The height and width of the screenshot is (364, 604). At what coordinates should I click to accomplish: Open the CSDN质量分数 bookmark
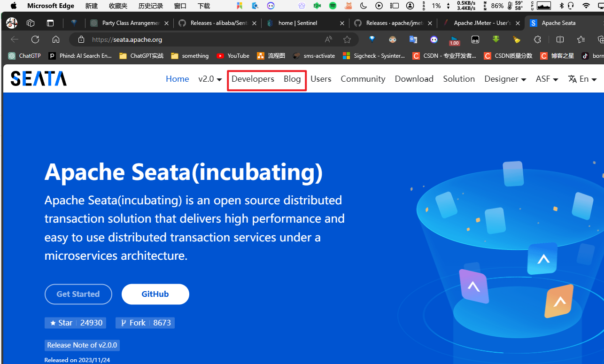[508, 55]
